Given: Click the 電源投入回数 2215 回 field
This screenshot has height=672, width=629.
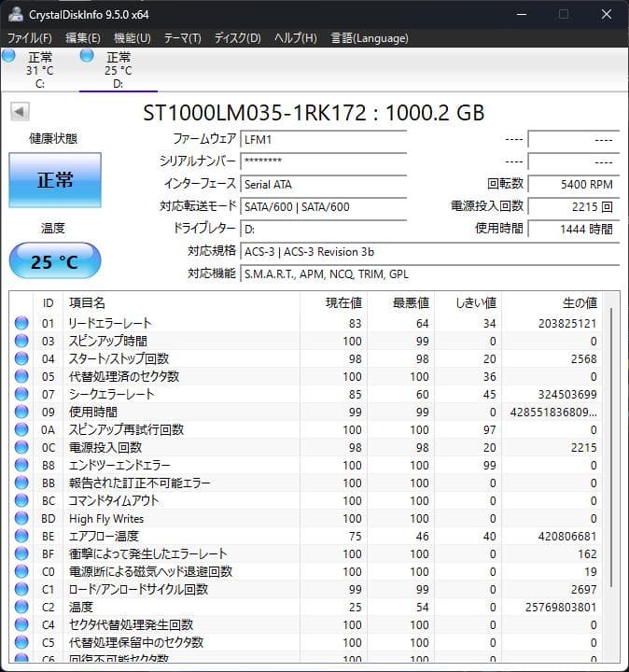Looking at the screenshot, I should tap(574, 207).
